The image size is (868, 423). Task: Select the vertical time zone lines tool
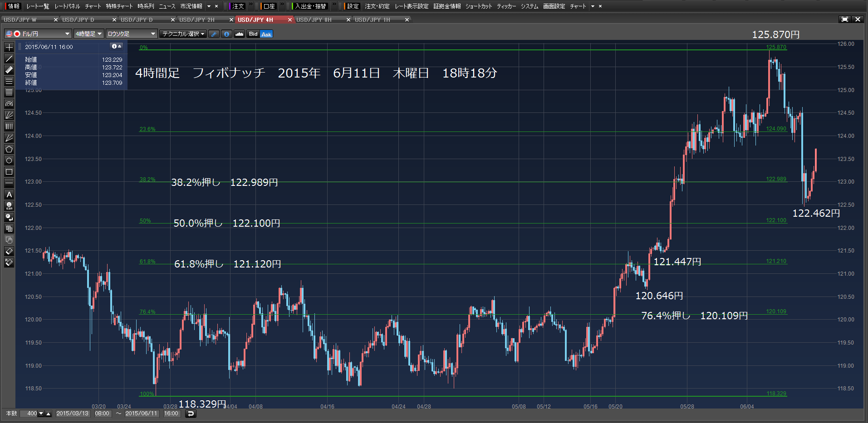tap(9, 126)
